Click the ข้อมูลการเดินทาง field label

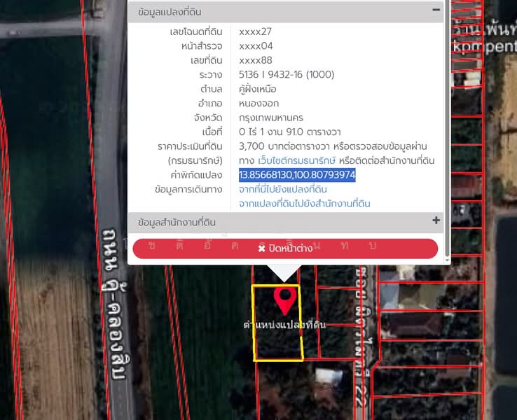tap(188, 190)
